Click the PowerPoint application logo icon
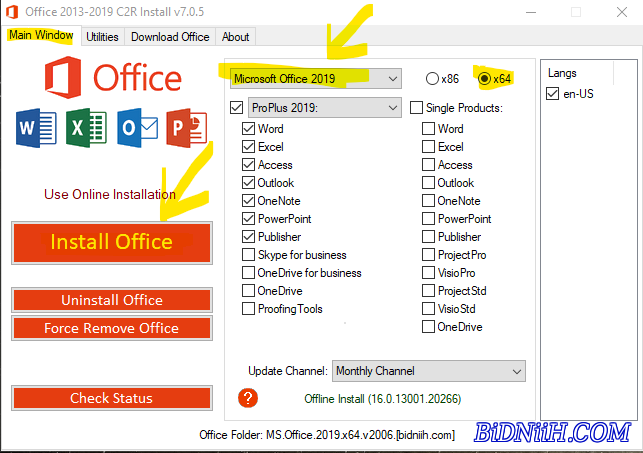643x453 pixels. (x=187, y=128)
